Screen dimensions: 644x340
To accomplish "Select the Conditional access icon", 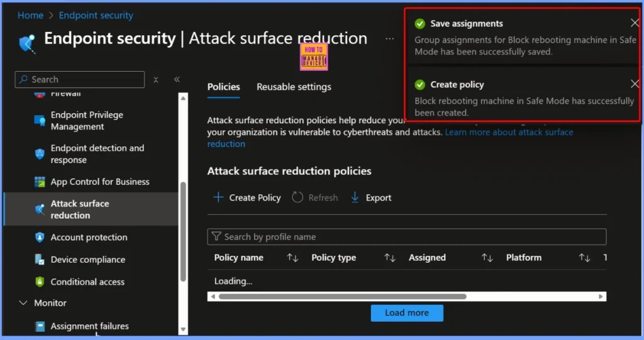I will [40, 282].
